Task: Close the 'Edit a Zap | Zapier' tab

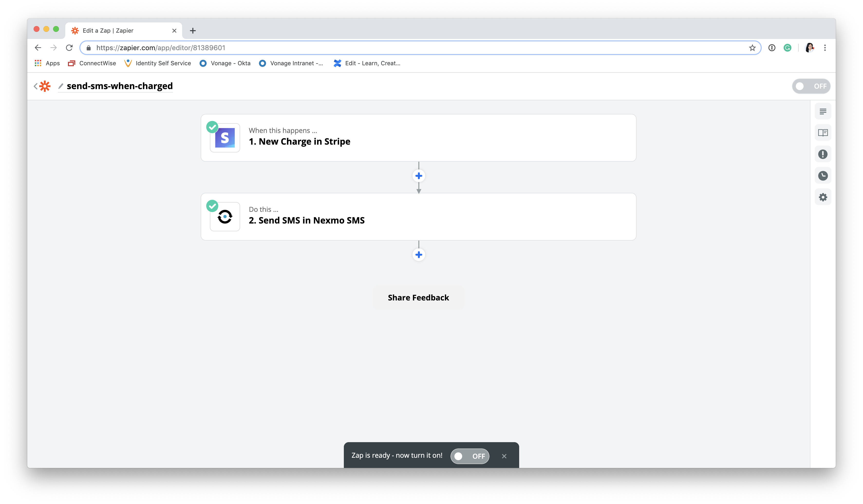Action: (x=174, y=30)
